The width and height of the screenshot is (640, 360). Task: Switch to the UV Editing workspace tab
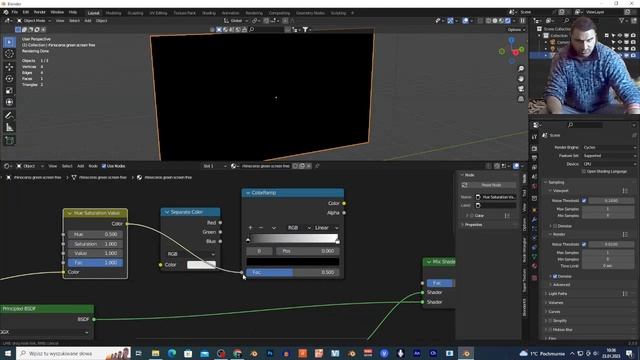click(x=158, y=13)
